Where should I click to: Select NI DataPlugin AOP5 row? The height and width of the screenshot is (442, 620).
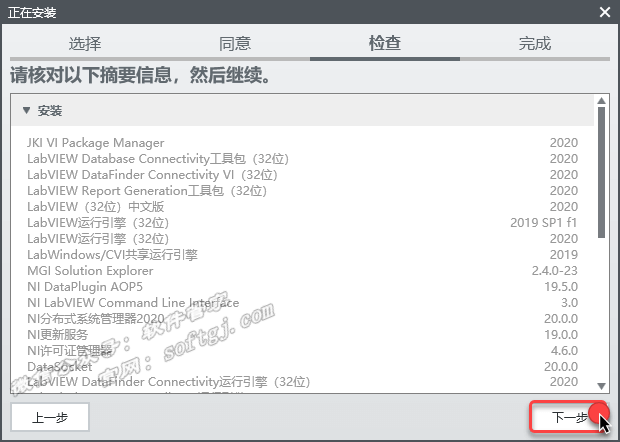point(302,287)
